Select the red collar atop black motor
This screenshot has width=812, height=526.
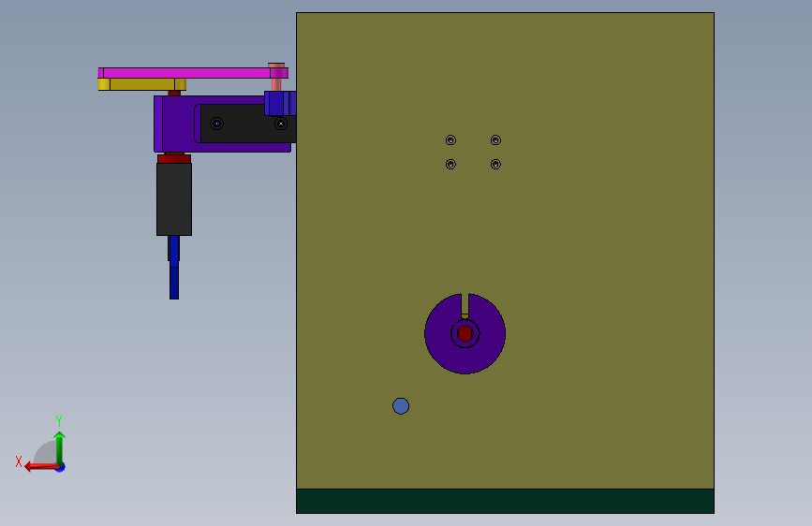coord(174,158)
